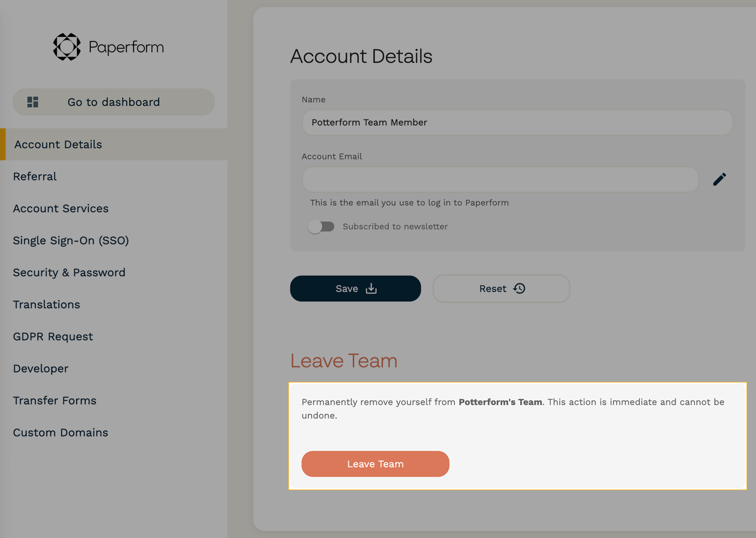
Task: Toggle the Subscribed to newsletter switch
Action: [x=321, y=227]
